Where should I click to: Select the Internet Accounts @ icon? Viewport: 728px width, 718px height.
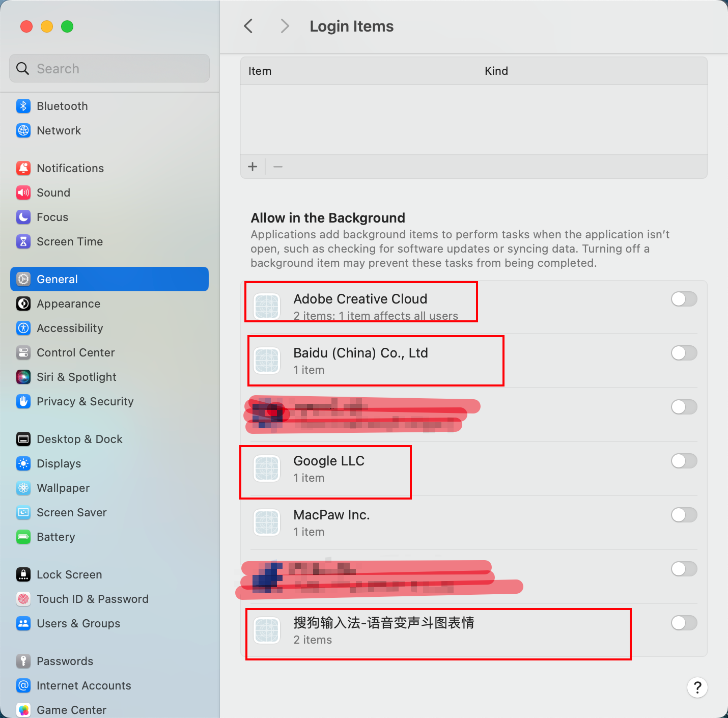click(x=23, y=685)
